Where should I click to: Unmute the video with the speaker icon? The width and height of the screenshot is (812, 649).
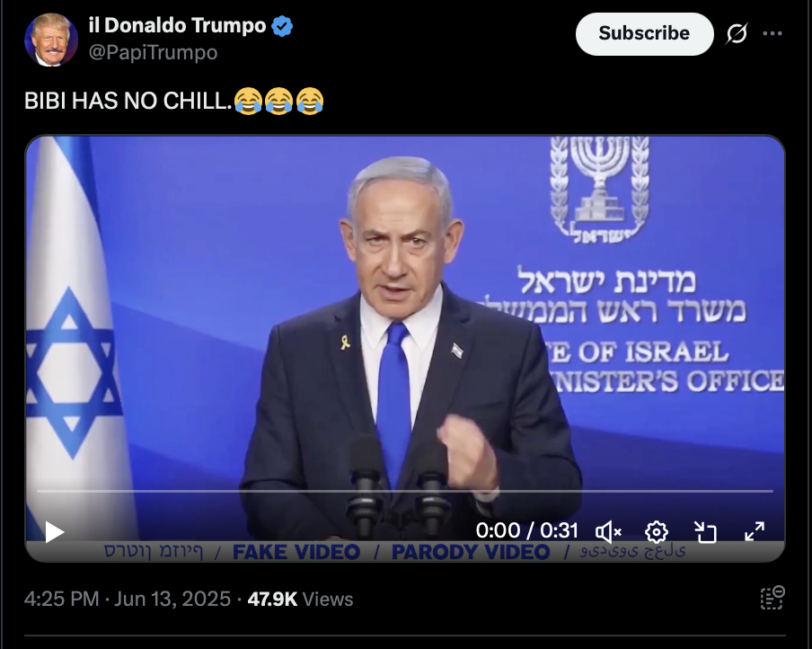coord(608,532)
